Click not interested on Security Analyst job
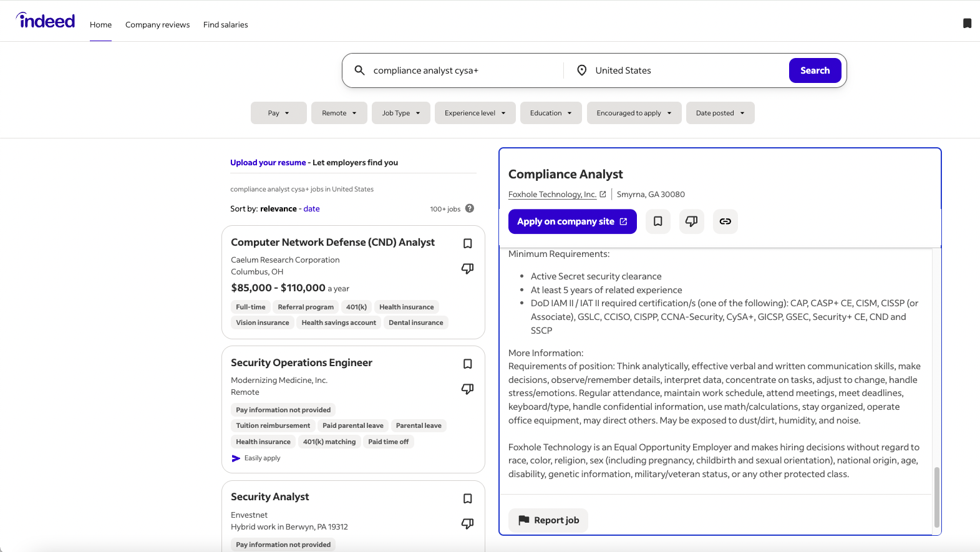The height and width of the screenshot is (552, 980). 467,524
